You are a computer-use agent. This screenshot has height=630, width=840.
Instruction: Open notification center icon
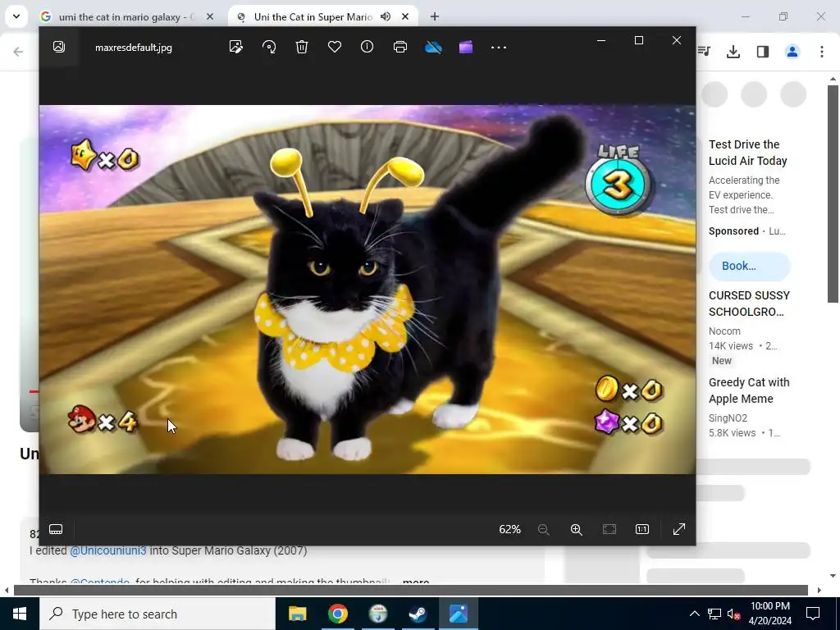(x=813, y=614)
